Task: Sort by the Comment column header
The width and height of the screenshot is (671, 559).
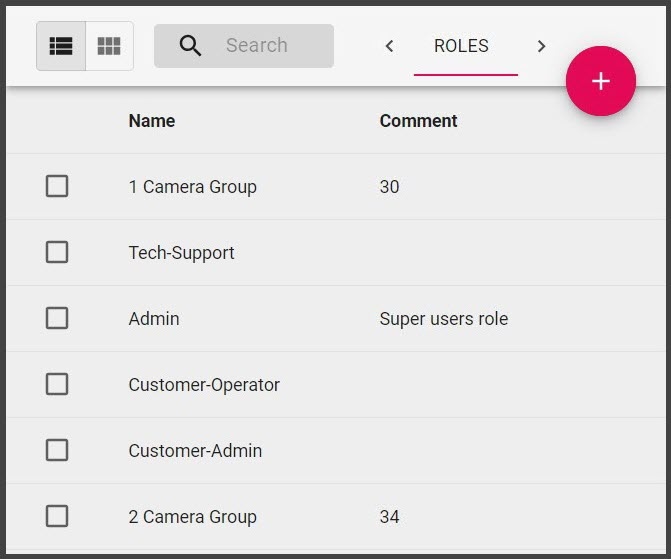Action: 418,121
